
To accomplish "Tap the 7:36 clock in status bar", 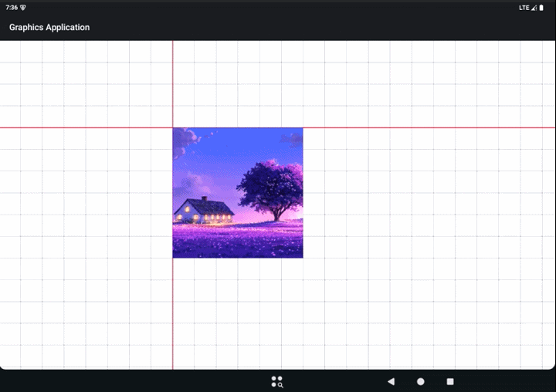I will tap(12, 8).
